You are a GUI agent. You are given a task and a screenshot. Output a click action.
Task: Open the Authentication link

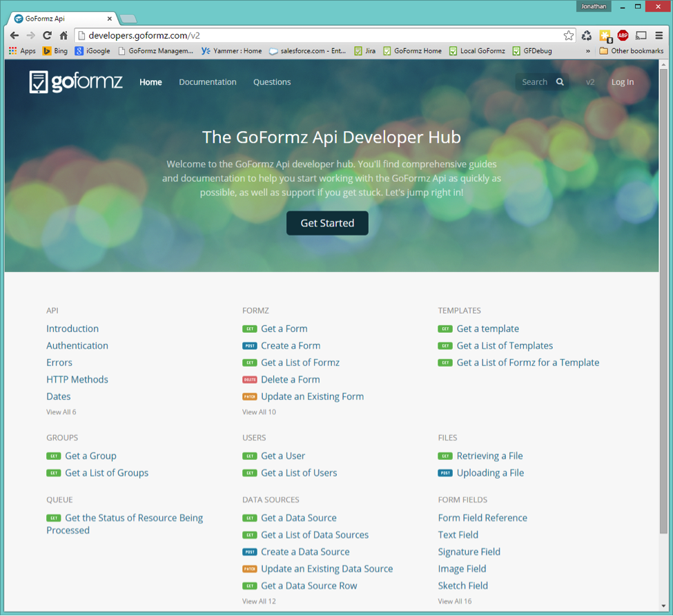point(77,345)
